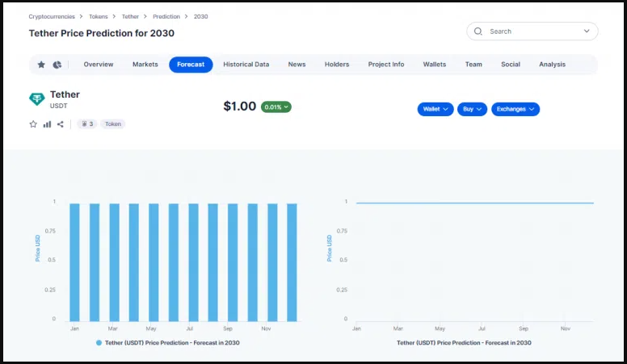Focus the Search input field
Viewport: 627px width, 364px height.
pyautogui.click(x=532, y=31)
